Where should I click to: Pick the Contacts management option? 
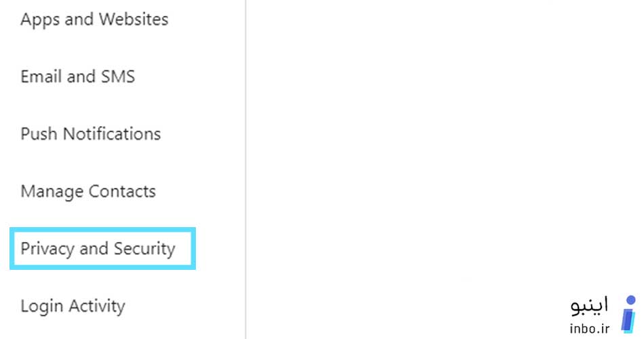pyautogui.click(x=88, y=191)
